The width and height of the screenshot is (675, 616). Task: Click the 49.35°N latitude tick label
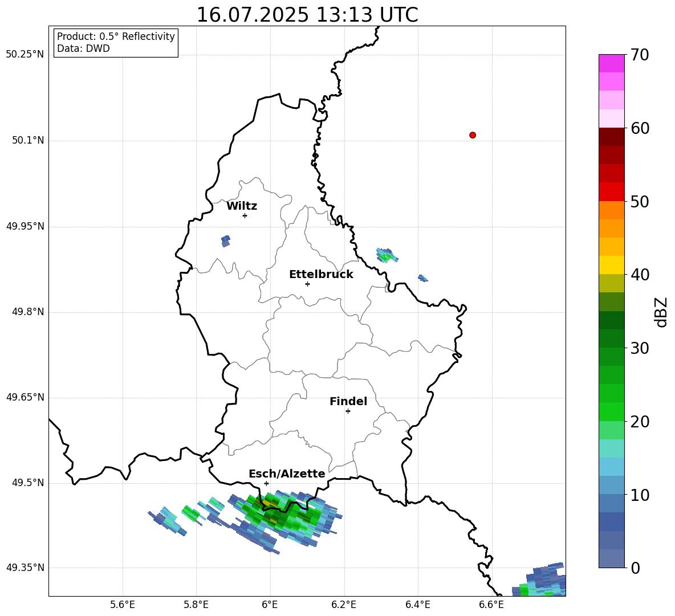pyautogui.click(x=25, y=568)
